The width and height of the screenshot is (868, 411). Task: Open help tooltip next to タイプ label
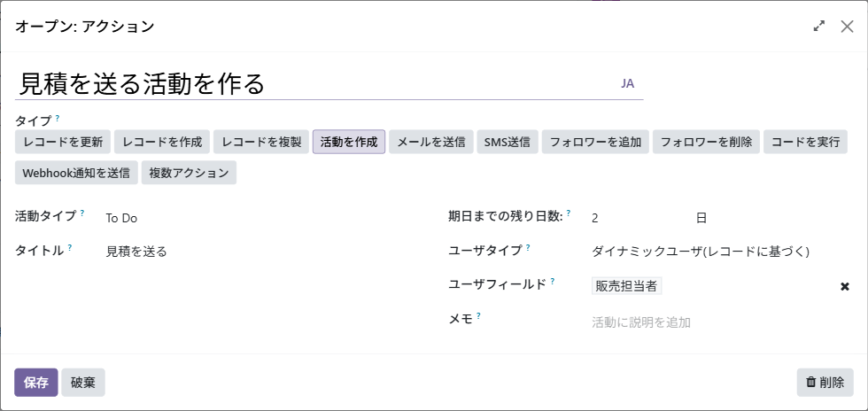pyautogui.click(x=58, y=118)
